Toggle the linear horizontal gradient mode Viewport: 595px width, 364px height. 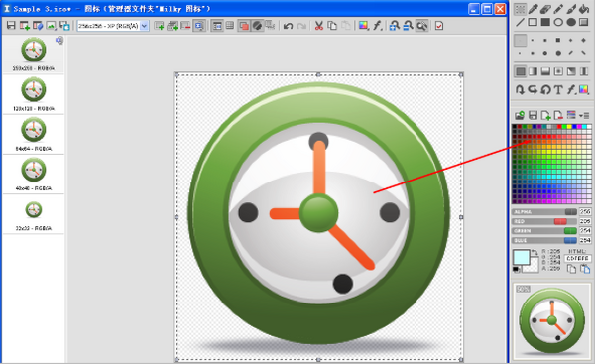tap(533, 71)
